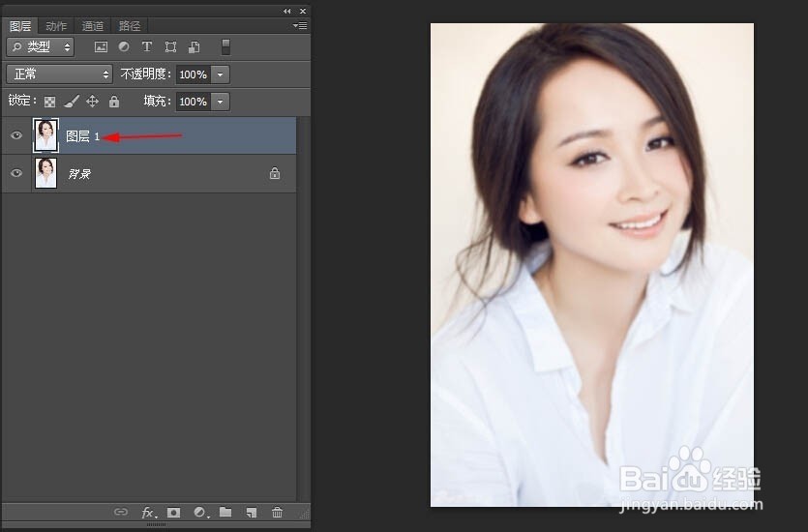Hide the 图层 1 layer visibility
Image resolution: width=808 pixels, height=532 pixels.
tap(16, 134)
